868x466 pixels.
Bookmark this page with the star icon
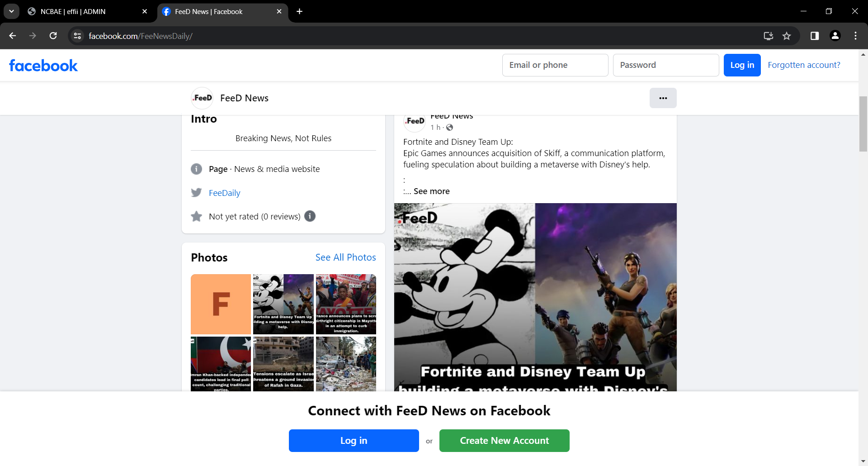(x=787, y=36)
